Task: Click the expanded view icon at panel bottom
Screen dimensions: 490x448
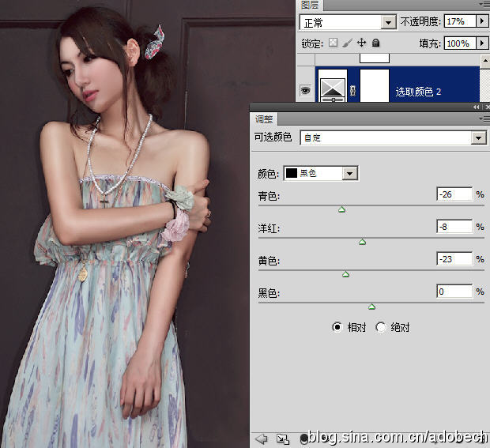Action: click(283, 439)
